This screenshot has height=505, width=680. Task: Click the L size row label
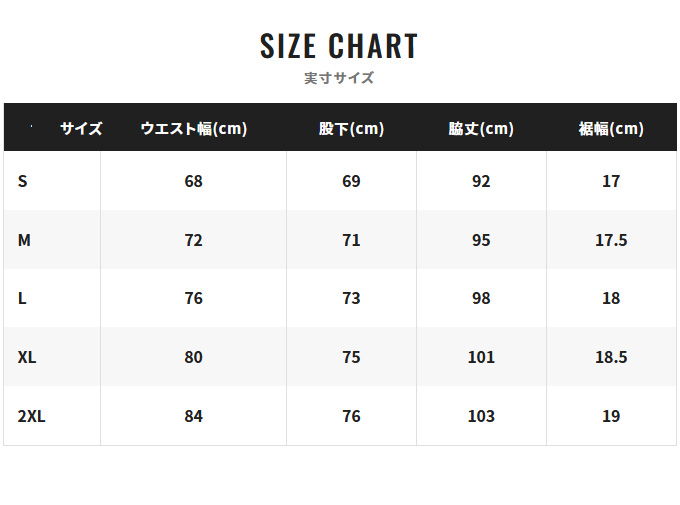(x=22, y=298)
